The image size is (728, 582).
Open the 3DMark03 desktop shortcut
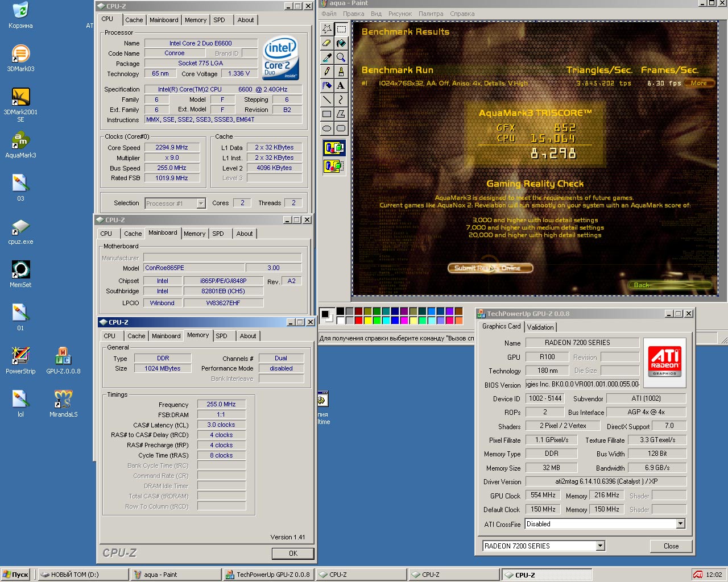pos(20,59)
